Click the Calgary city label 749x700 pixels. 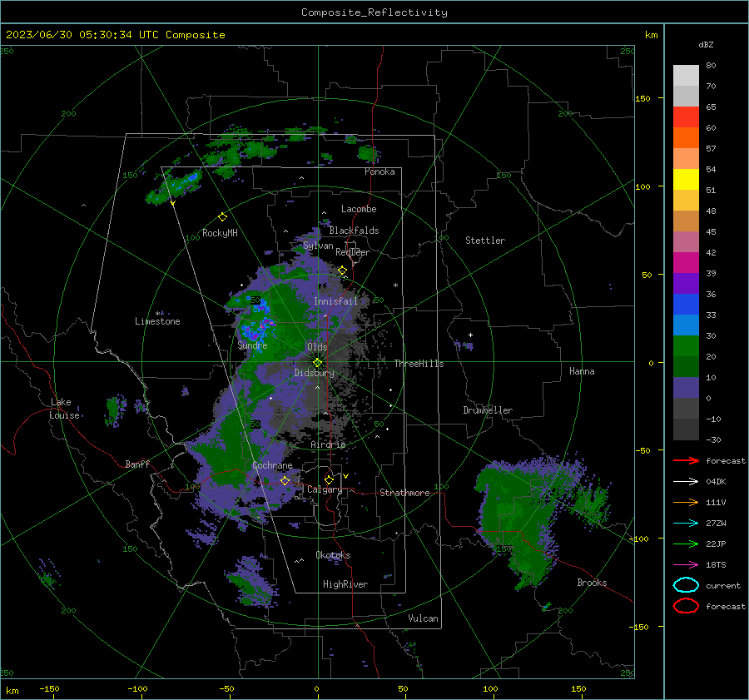pyautogui.click(x=325, y=489)
